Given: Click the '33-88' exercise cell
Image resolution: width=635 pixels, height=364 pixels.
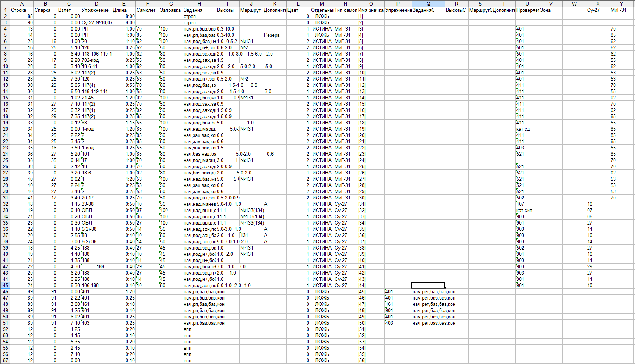Looking at the screenshot, I should pyautogui.click(x=96, y=204).
